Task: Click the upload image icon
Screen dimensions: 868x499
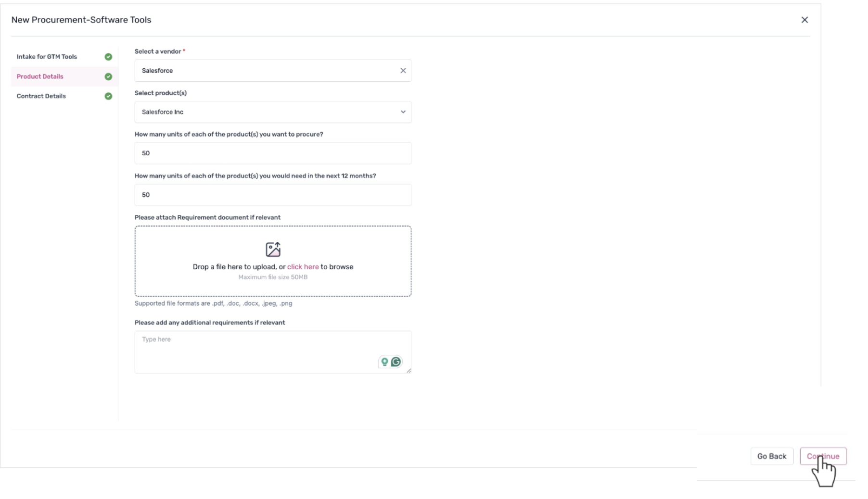Action: [x=273, y=249]
